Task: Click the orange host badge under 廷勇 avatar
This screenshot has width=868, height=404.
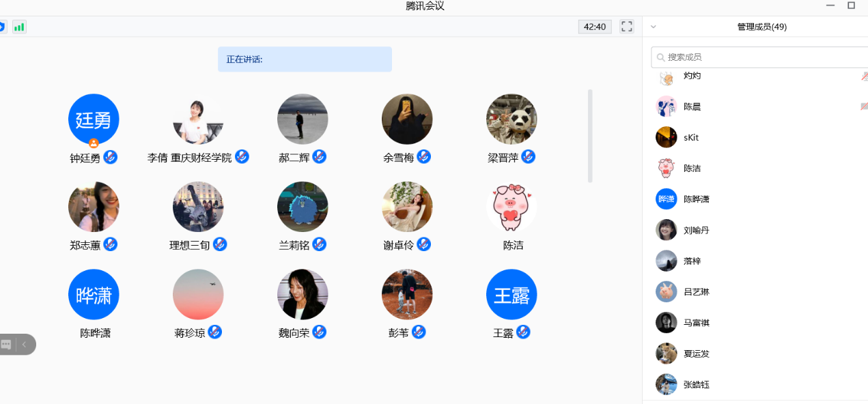Action: tap(94, 143)
